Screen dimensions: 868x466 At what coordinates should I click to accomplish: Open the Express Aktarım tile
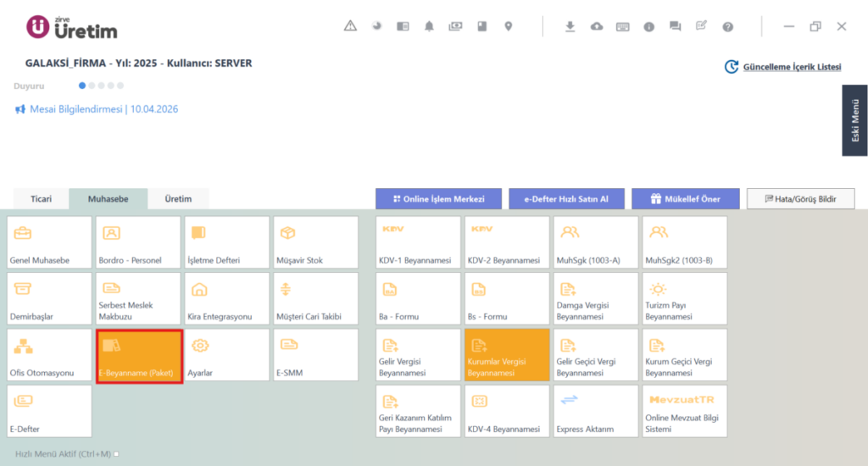click(x=596, y=411)
